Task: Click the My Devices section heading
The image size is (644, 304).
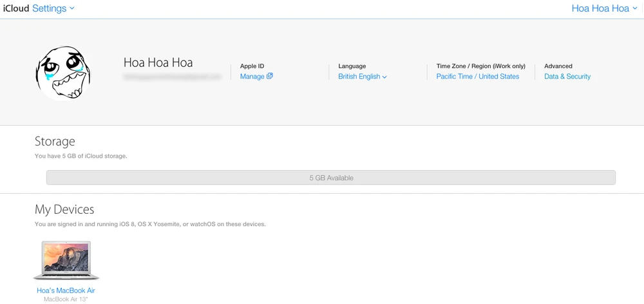Action: [64, 209]
